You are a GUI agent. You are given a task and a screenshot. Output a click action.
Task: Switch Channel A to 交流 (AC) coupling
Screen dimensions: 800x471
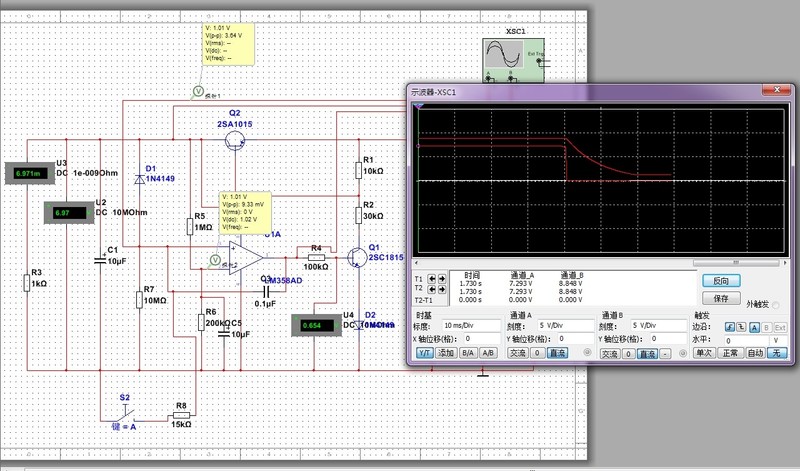517,353
